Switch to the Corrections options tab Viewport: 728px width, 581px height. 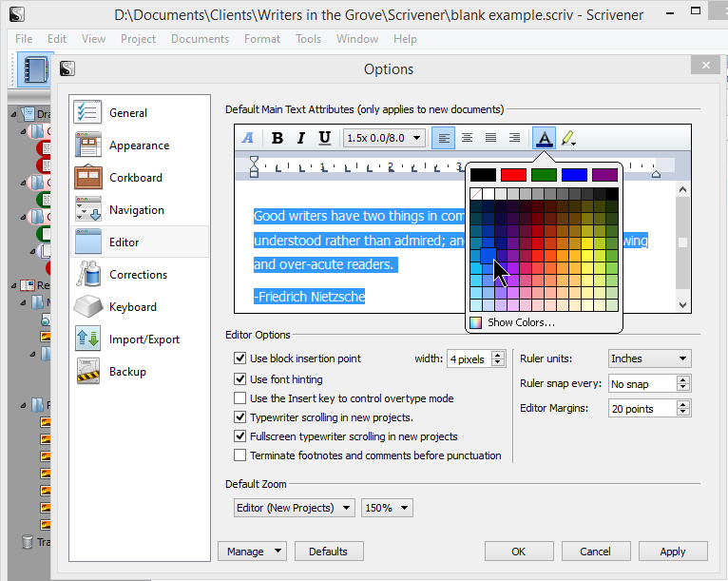(x=139, y=275)
